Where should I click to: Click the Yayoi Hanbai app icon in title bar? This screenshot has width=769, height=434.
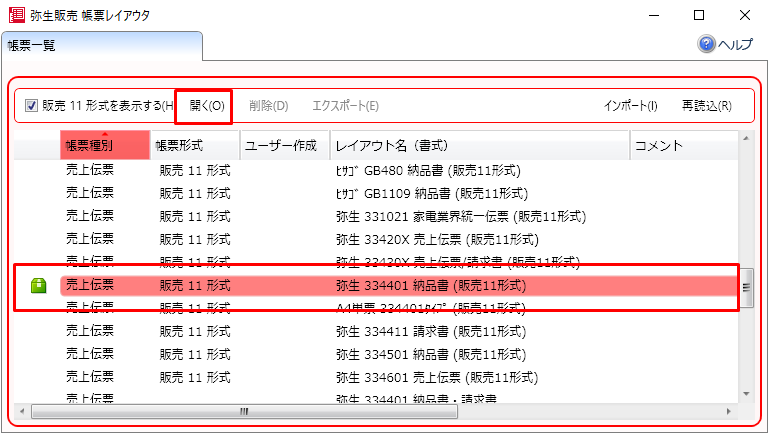(x=16, y=15)
